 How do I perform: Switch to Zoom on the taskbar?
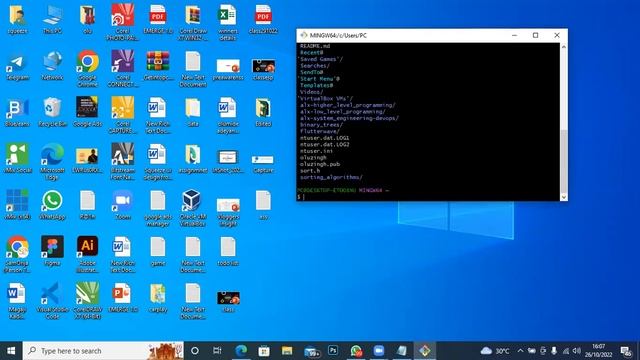379,351
